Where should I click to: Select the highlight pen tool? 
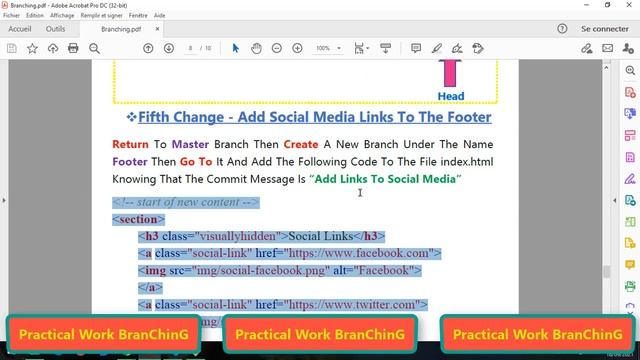click(x=437, y=48)
